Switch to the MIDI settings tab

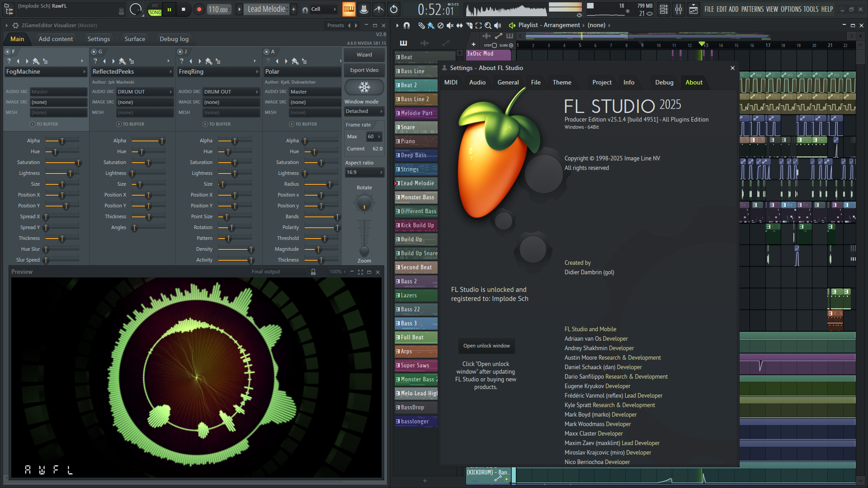[x=451, y=82]
